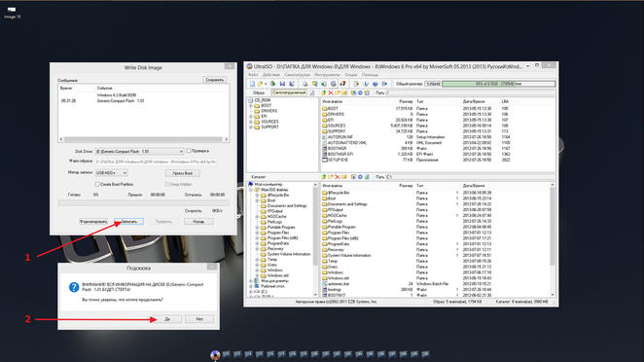The image size is (644, 362).
Task: Enable the Проверка checkbox in Write Disk Image
Action: 189,151
